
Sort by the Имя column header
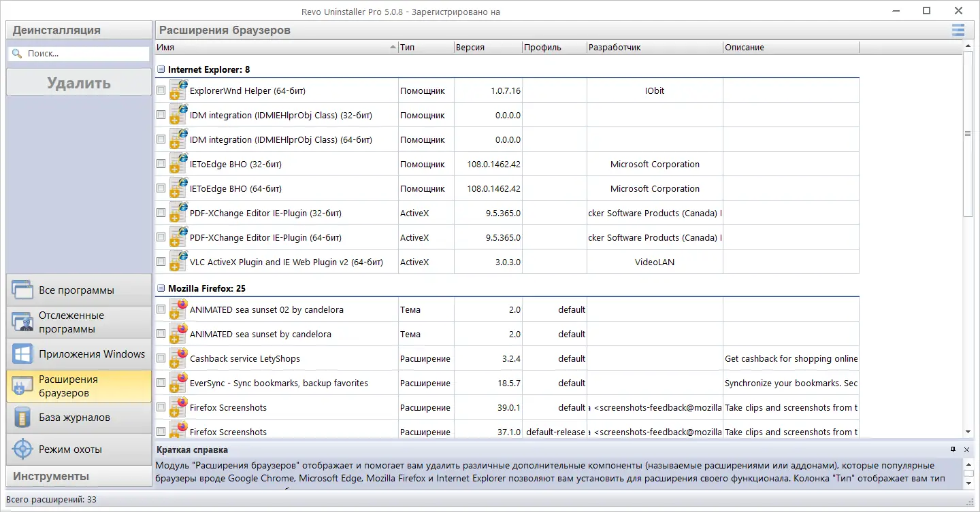coord(276,48)
